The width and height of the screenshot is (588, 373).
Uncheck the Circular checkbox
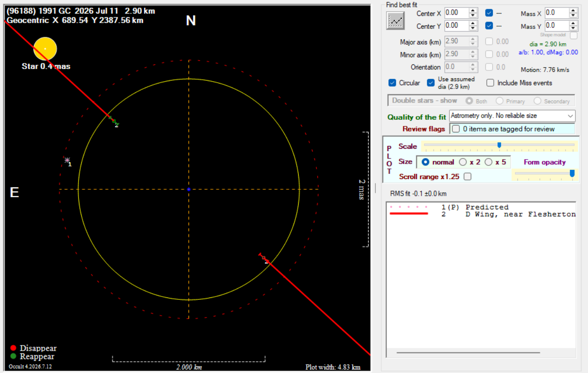click(392, 83)
